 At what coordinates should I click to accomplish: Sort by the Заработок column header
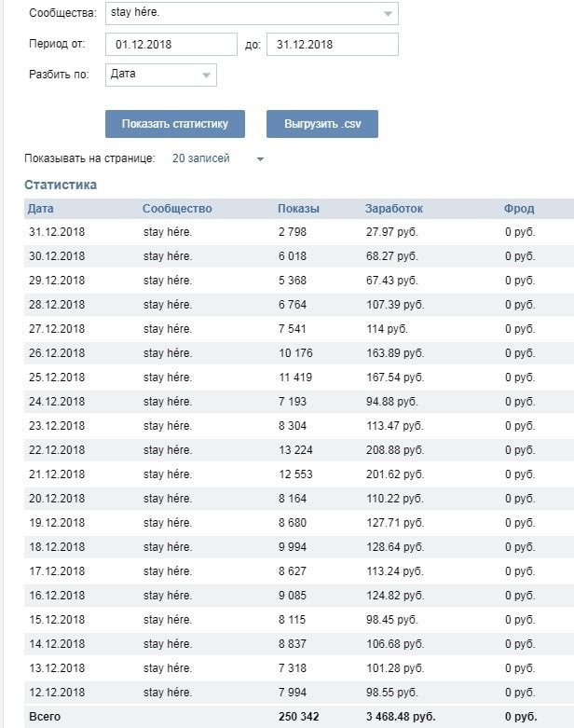tap(393, 209)
